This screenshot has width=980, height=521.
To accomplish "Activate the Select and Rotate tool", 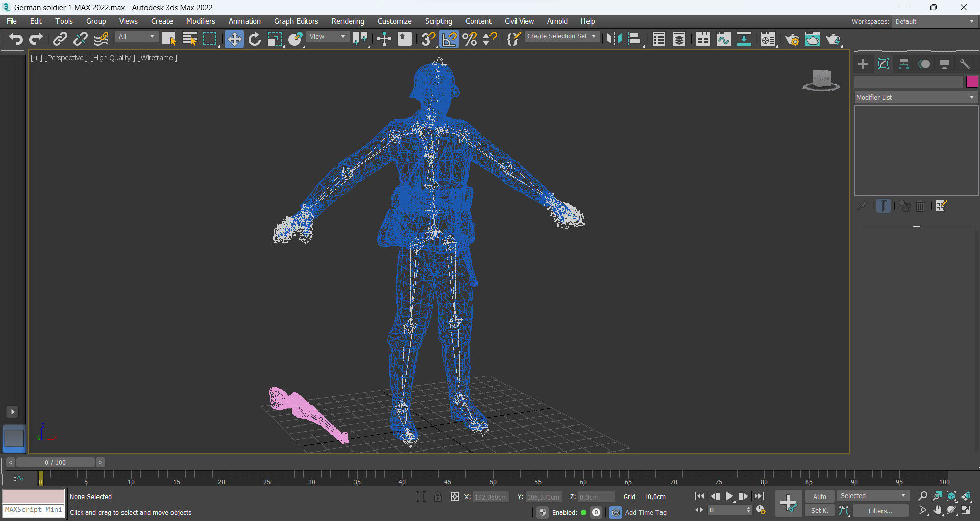I will (255, 39).
